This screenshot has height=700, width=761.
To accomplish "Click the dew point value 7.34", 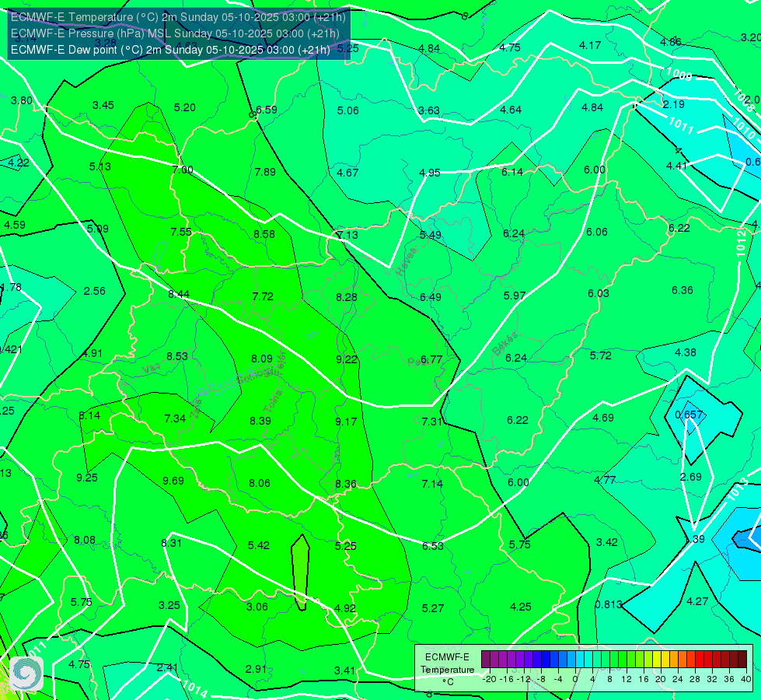I will [x=175, y=418].
